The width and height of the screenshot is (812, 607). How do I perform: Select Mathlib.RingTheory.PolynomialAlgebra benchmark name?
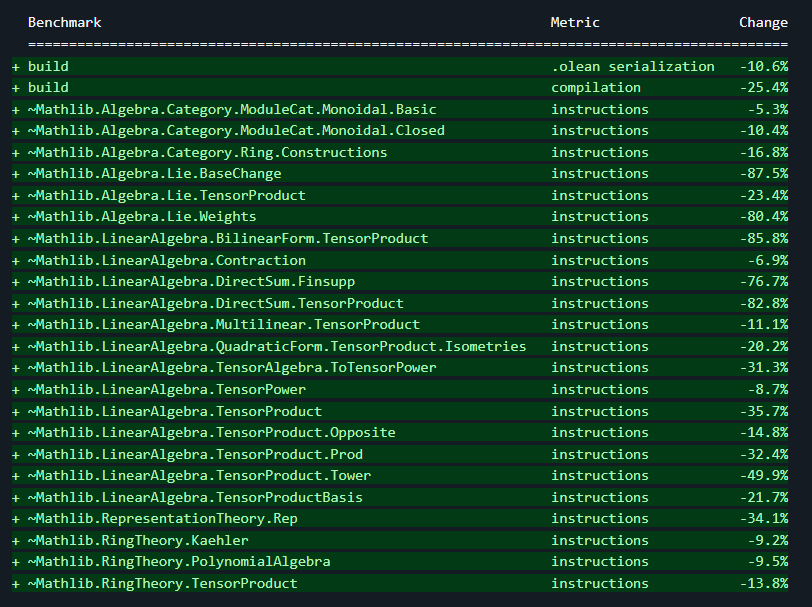pos(179,562)
